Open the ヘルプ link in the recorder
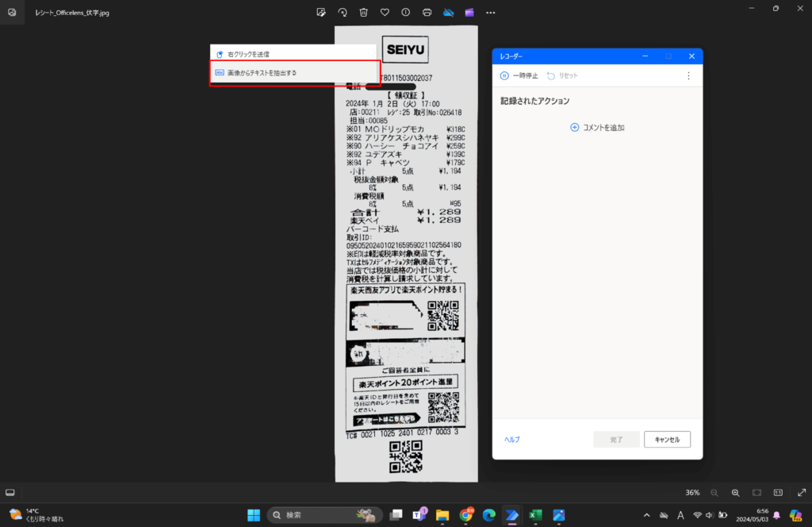This screenshot has height=527, width=812. (512, 440)
